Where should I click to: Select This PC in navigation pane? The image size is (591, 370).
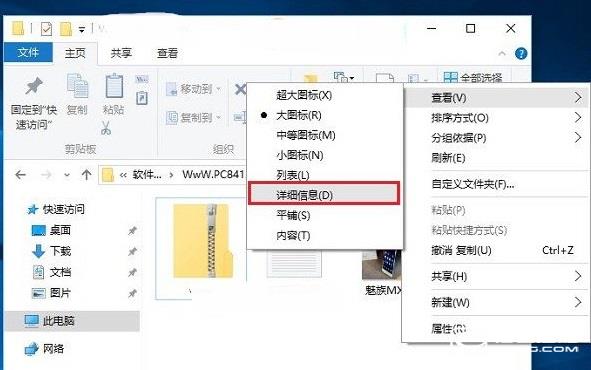click(72, 321)
